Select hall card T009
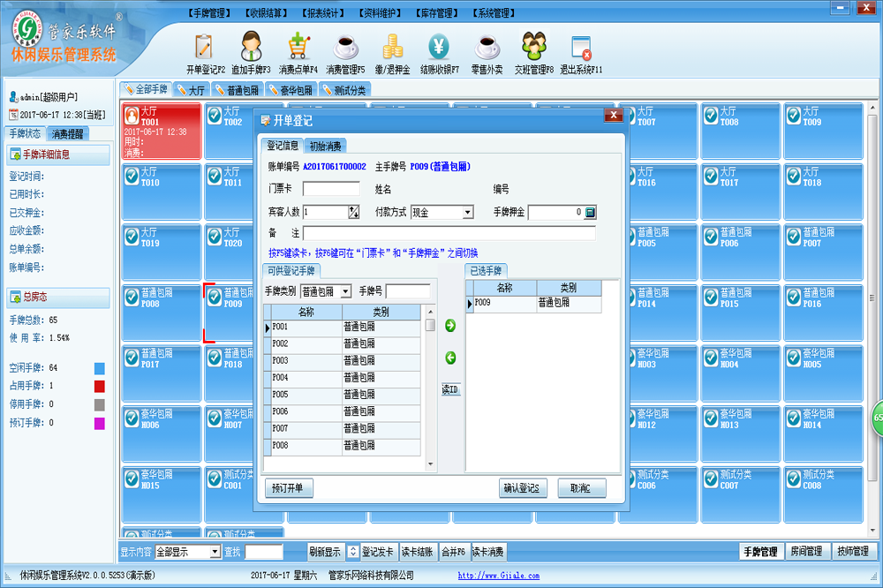883x588 pixels. tap(823, 132)
